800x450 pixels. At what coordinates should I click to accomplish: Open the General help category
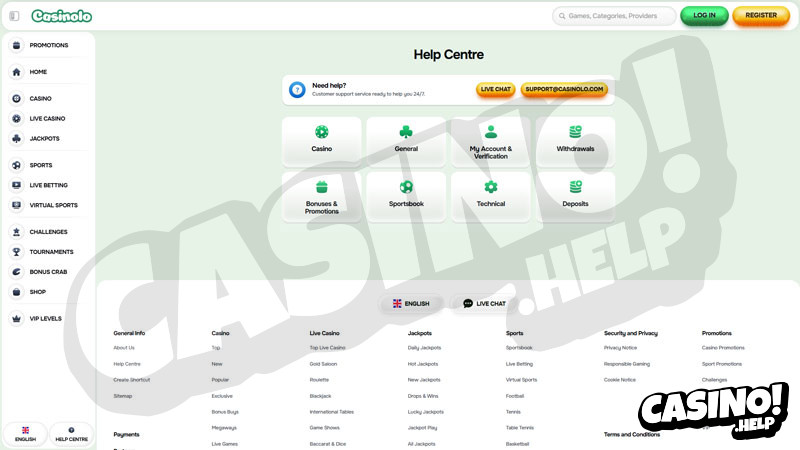pos(406,141)
